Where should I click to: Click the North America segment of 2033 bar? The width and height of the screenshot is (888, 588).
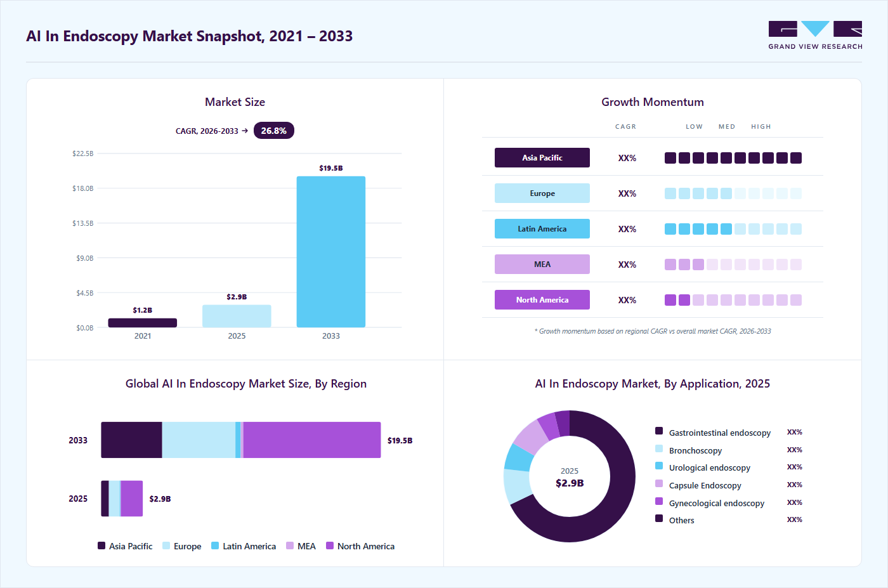(x=312, y=440)
